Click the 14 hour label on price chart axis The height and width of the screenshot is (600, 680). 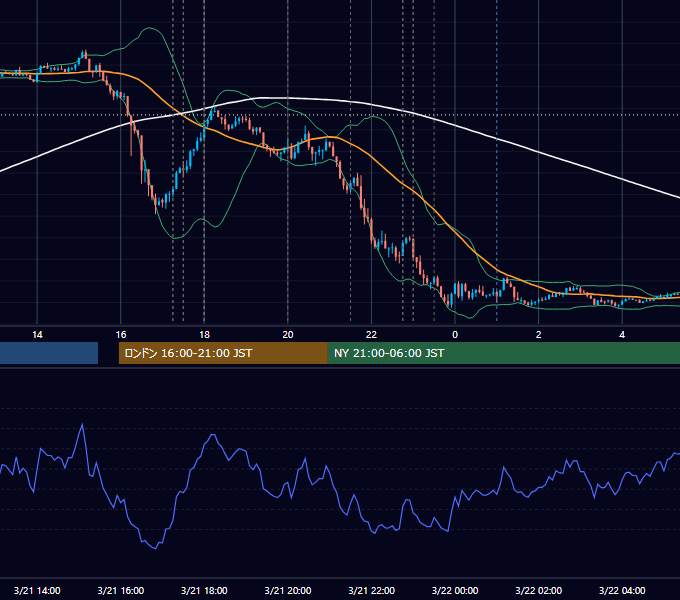pos(37,335)
